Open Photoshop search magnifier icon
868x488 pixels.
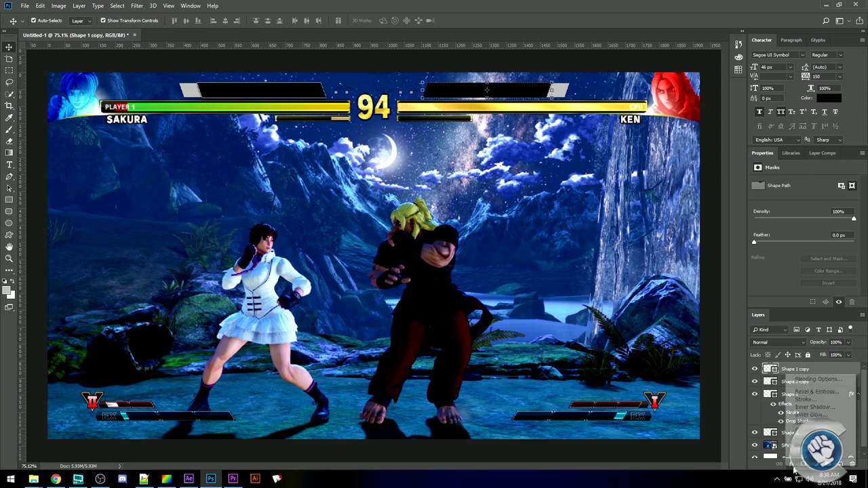[826, 20]
